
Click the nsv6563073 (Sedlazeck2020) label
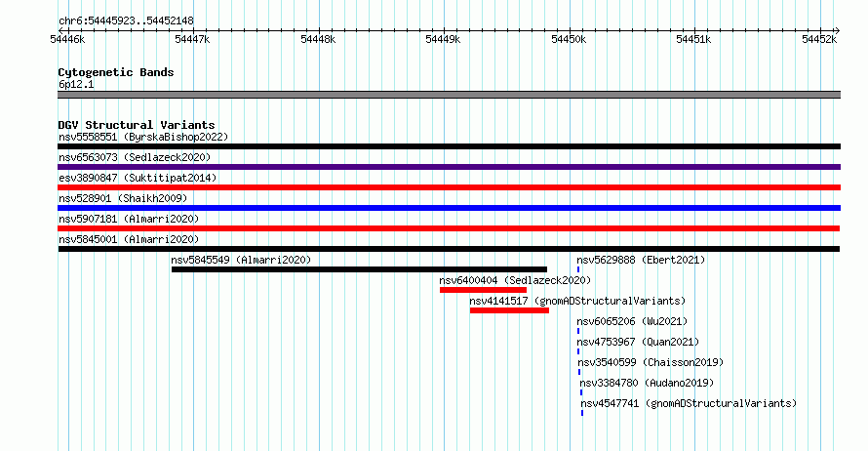tap(135, 157)
